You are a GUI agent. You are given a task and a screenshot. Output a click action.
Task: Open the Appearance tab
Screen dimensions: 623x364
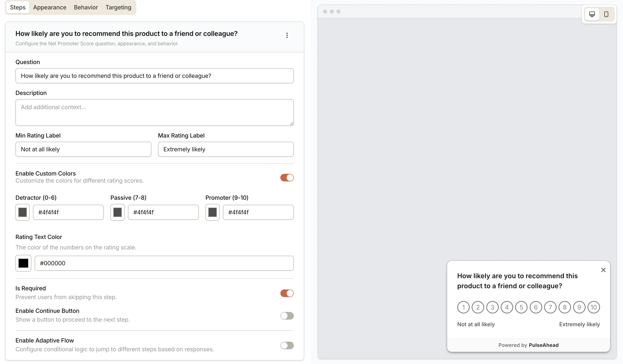click(50, 8)
